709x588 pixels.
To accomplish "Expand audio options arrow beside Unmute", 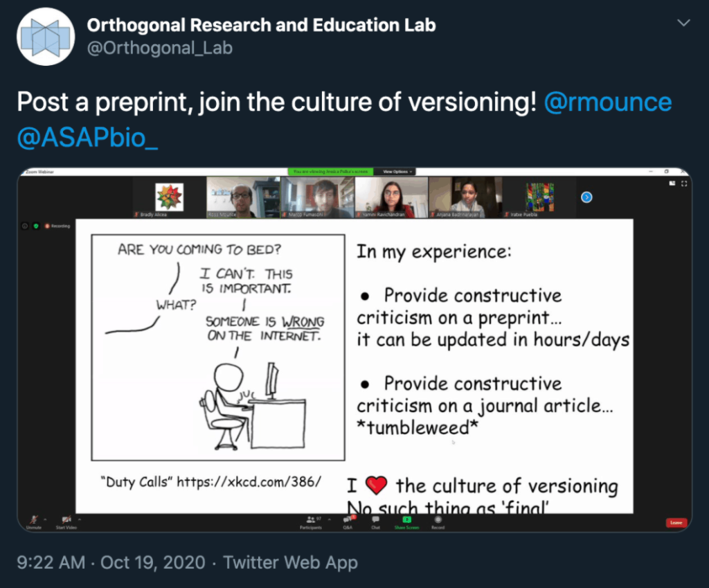I will pyautogui.click(x=45, y=518).
